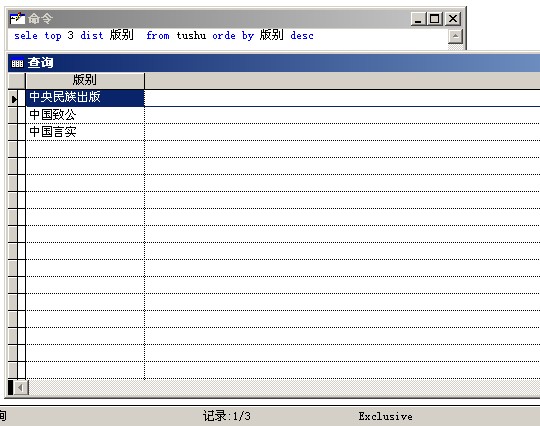Close the 命令 command window

point(453,19)
